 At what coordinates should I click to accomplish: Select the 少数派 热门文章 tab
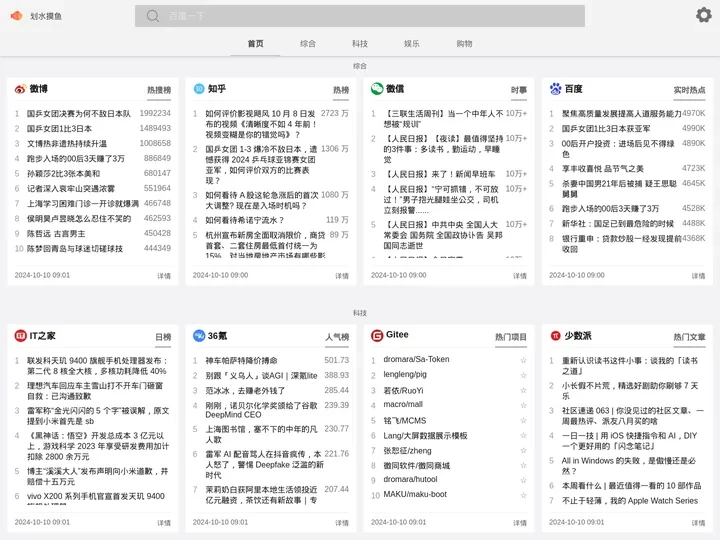tap(689, 337)
